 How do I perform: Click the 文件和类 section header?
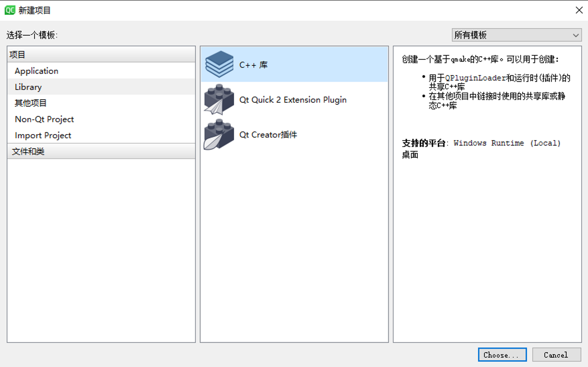[101, 151]
